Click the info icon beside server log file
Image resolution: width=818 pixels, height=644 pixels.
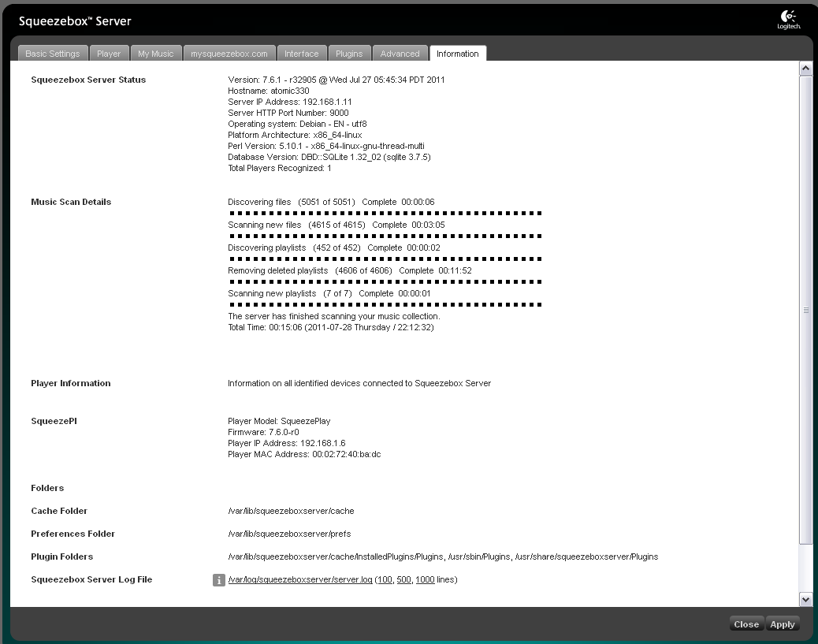tap(219, 580)
